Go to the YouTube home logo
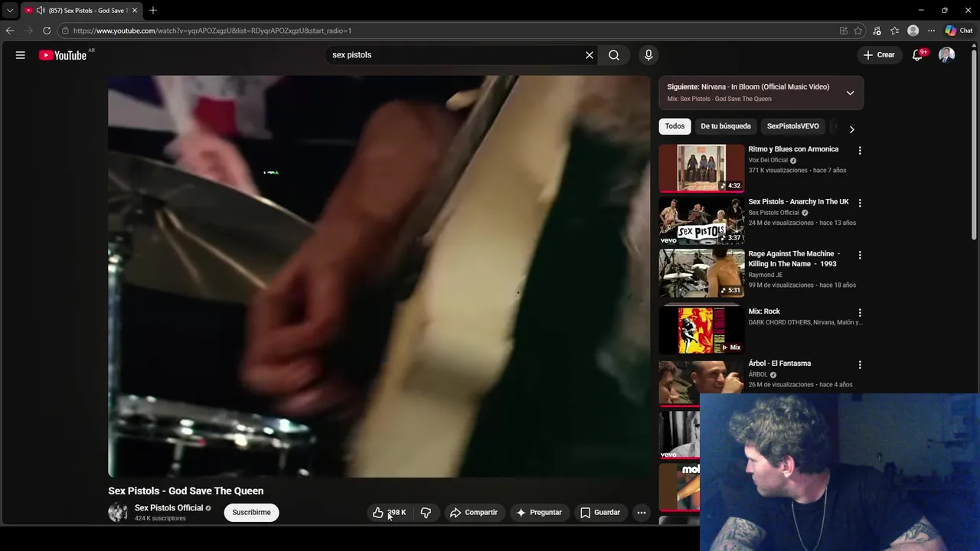This screenshot has width=980, height=551. click(x=63, y=55)
